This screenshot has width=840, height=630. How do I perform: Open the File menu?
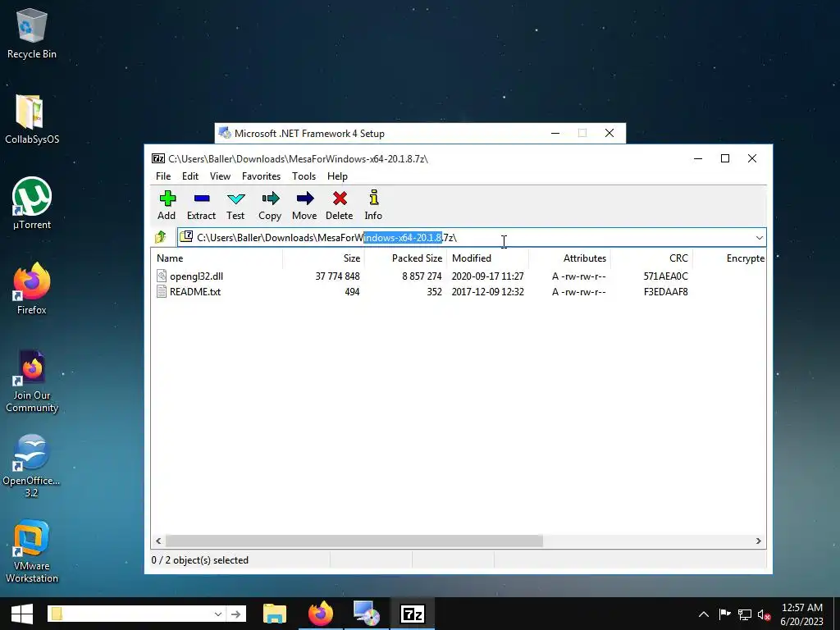click(x=163, y=176)
